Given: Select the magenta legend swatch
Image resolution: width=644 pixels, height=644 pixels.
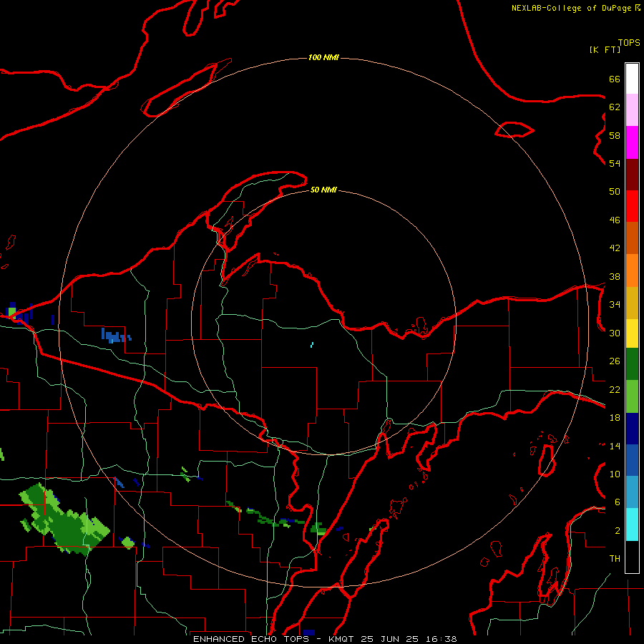Looking at the screenshot, I should coord(632,142).
